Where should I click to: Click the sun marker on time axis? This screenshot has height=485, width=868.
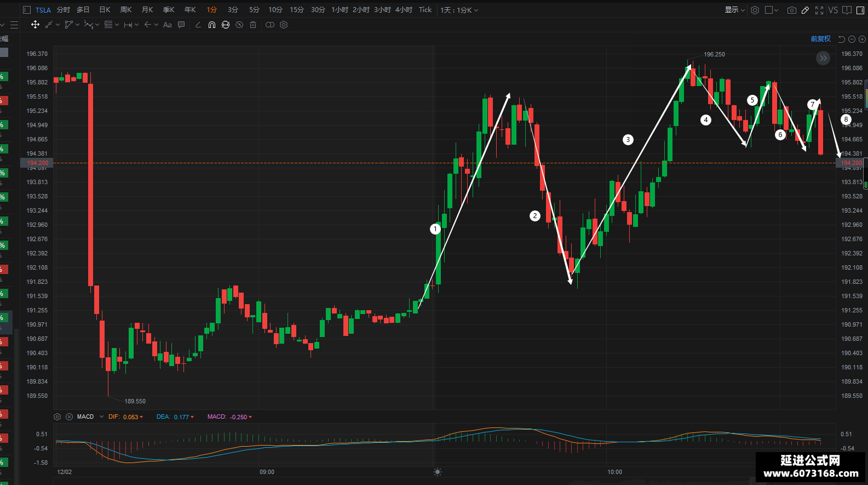(437, 472)
